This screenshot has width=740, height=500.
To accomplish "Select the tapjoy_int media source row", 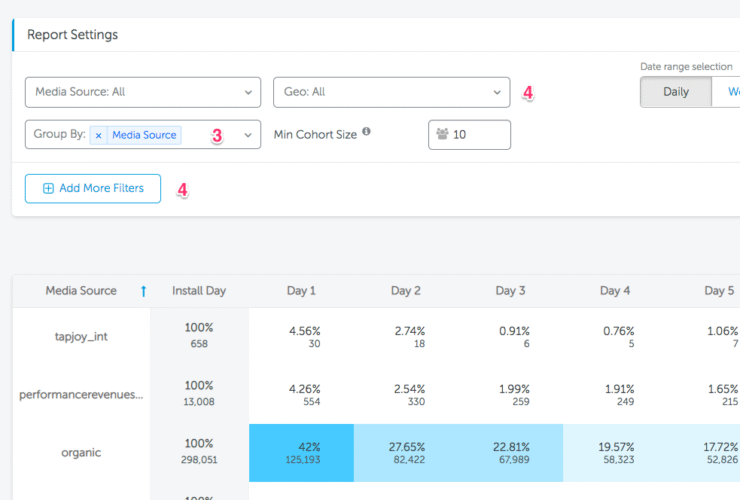I will point(81,336).
